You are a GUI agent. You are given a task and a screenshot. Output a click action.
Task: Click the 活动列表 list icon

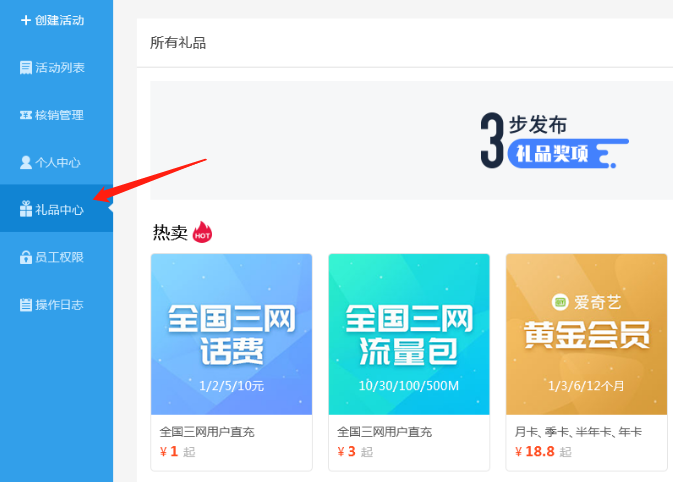[26, 67]
